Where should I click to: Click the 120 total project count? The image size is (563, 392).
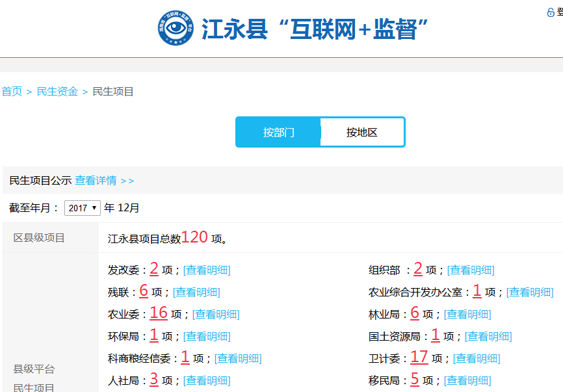tap(194, 238)
